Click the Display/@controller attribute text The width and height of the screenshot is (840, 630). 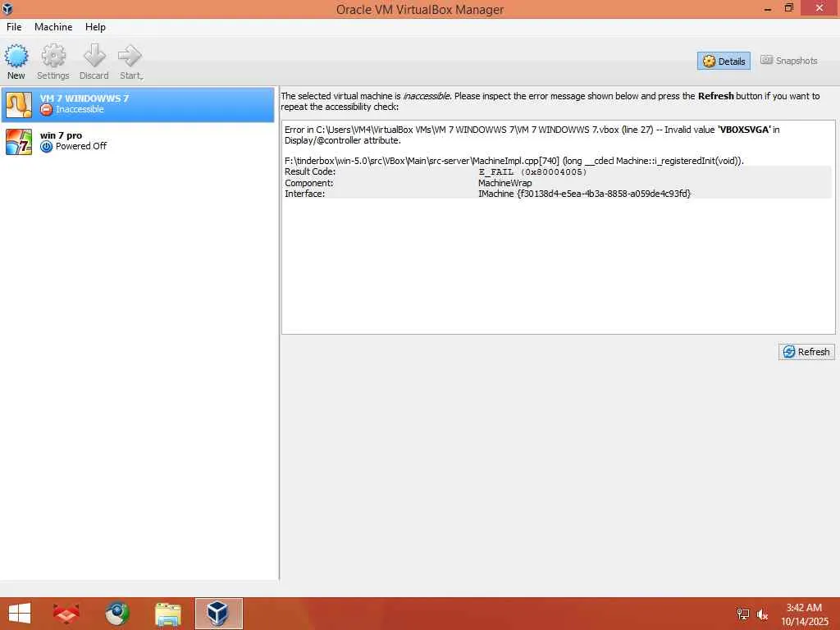tap(342, 140)
